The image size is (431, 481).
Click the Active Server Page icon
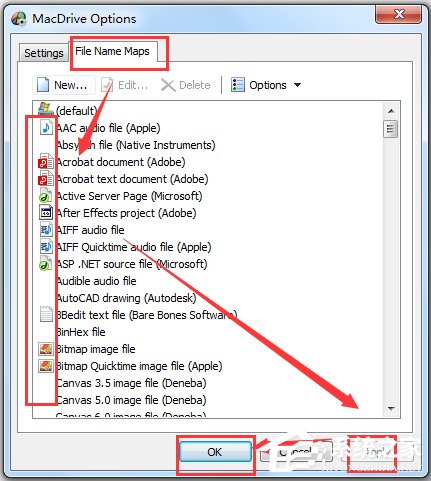click(46, 196)
